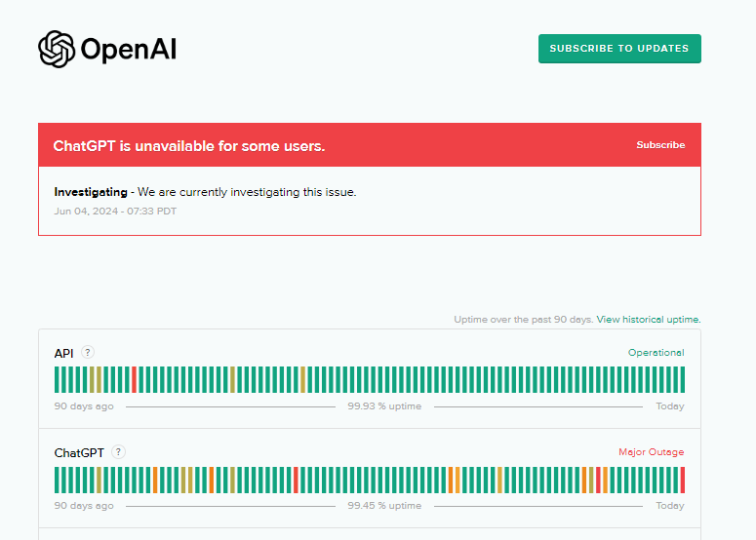This screenshot has width=756, height=540.
Task: Click the question mark icon beside ChatGPT
Action: (x=118, y=452)
